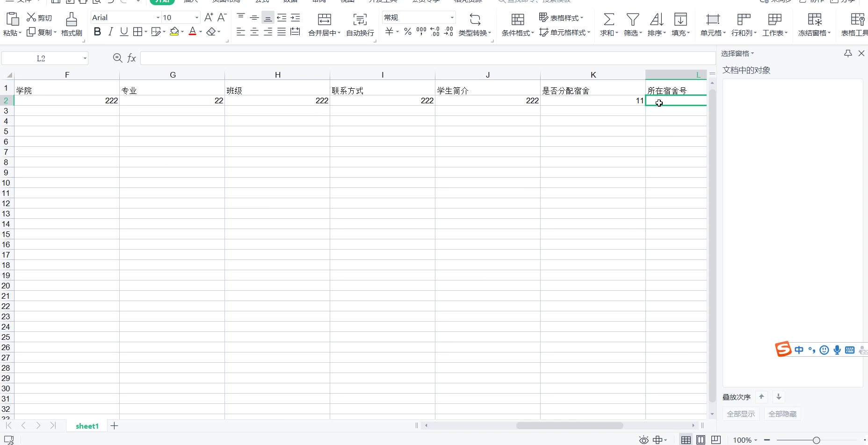
Task: Jump to the first sheet tab
Action: 8,425
